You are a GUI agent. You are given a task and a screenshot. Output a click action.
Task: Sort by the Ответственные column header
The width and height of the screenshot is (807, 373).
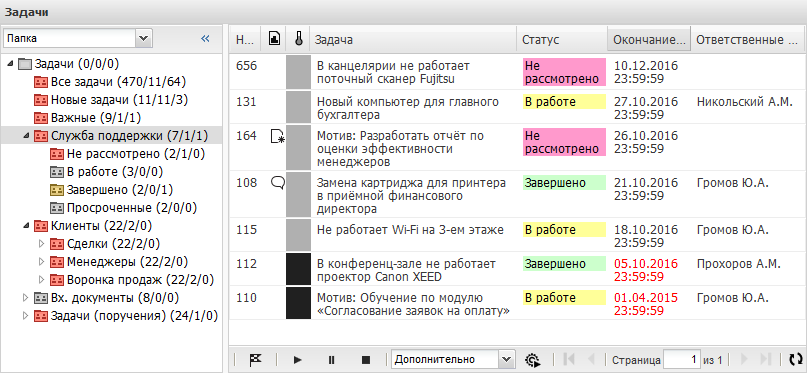pos(748,39)
